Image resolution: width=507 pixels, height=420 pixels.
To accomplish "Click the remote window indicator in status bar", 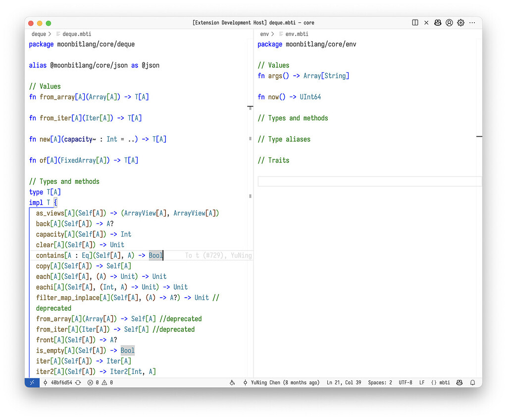I will click(x=32, y=383).
